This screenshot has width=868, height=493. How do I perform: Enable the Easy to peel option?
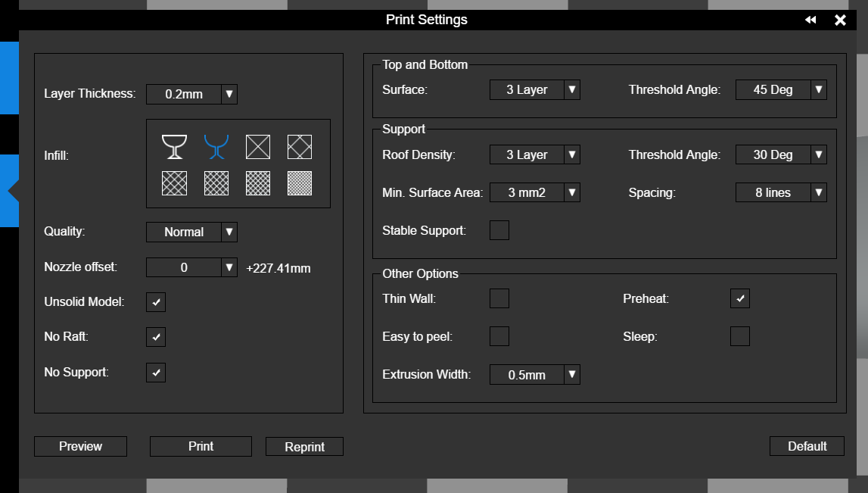pos(499,336)
